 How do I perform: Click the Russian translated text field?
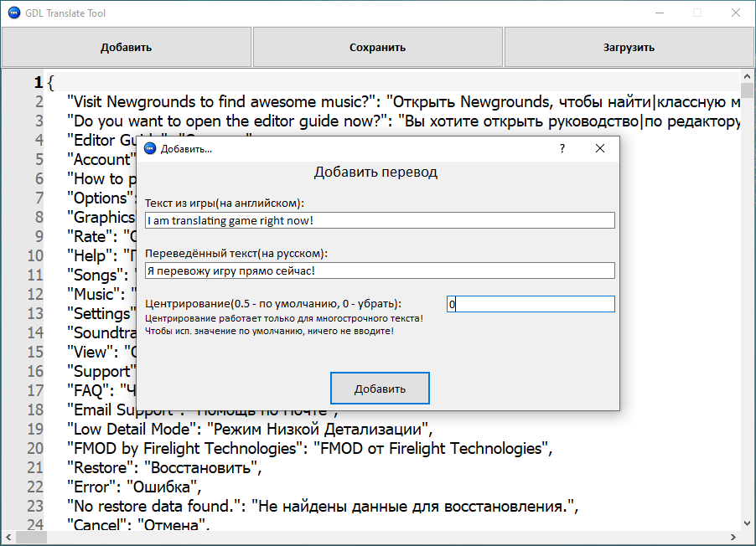pos(380,270)
